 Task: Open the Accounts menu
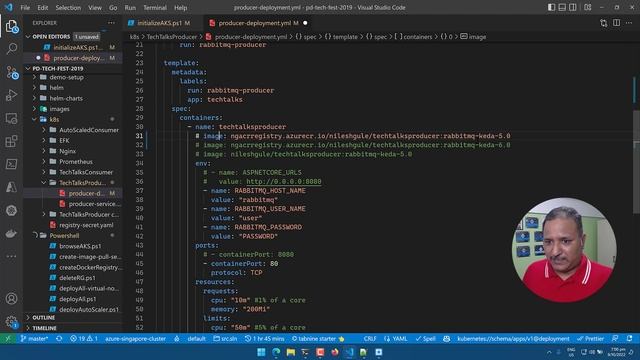click(11, 299)
